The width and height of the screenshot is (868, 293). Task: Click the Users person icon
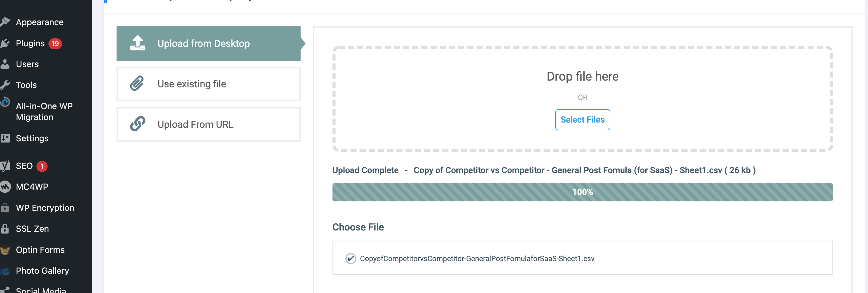click(5, 64)
